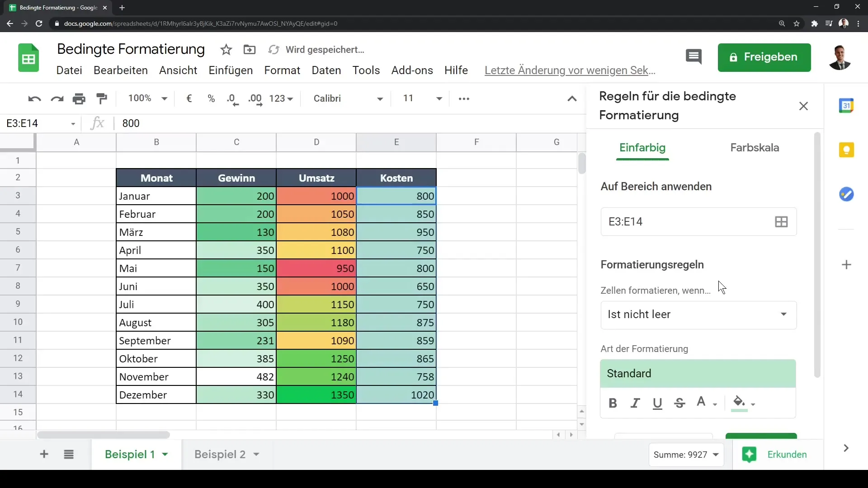Star the Bedingte Formatierung document
868x488 pixels.
coord(226,50)
